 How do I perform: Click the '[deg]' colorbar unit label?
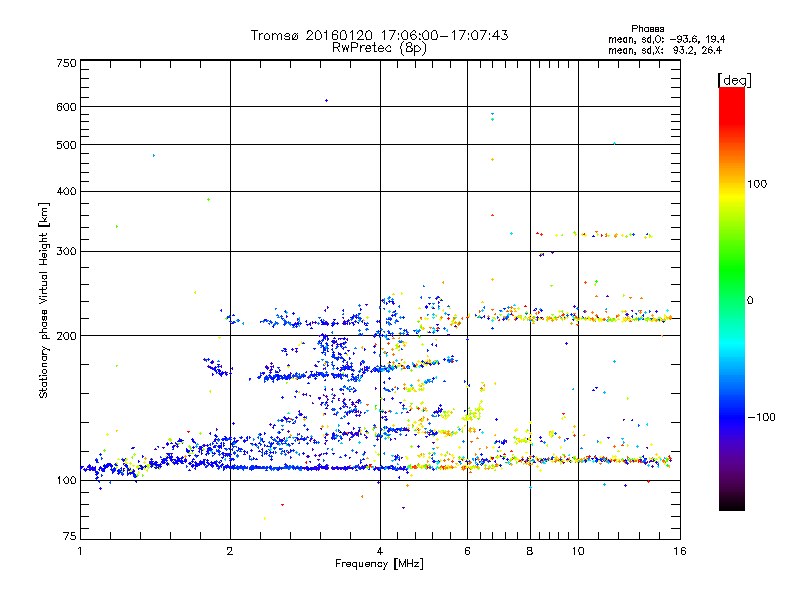point(734,80)
